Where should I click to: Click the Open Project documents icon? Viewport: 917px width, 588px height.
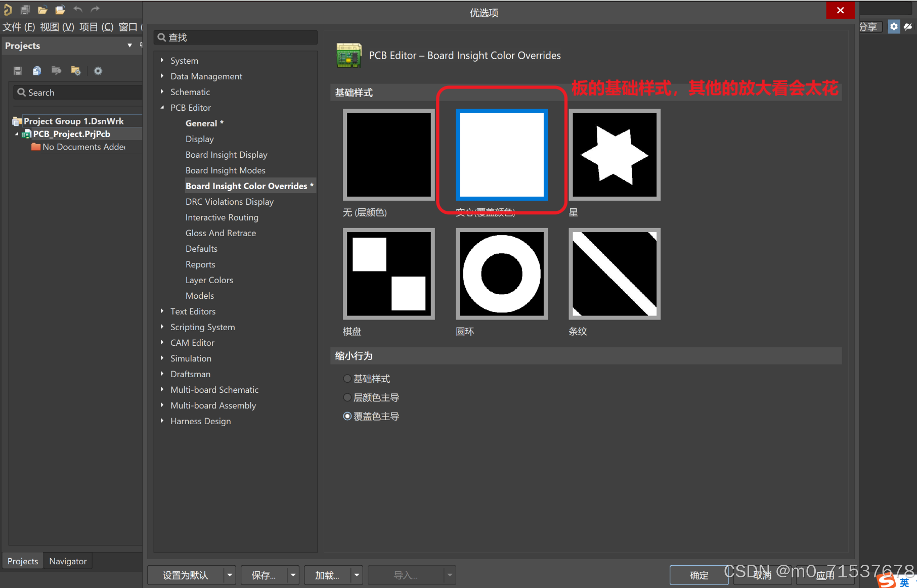tap(60, 10)
